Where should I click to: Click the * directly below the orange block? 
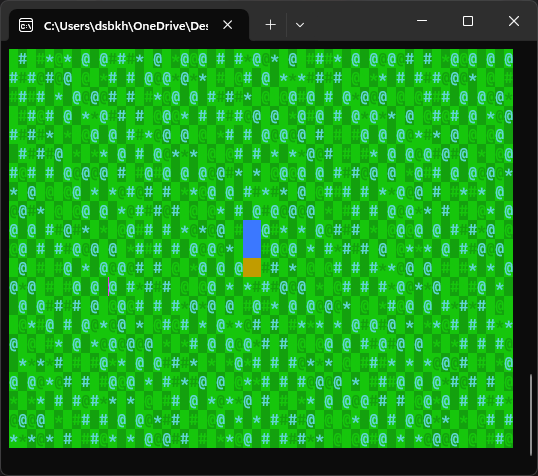[248, 288]
